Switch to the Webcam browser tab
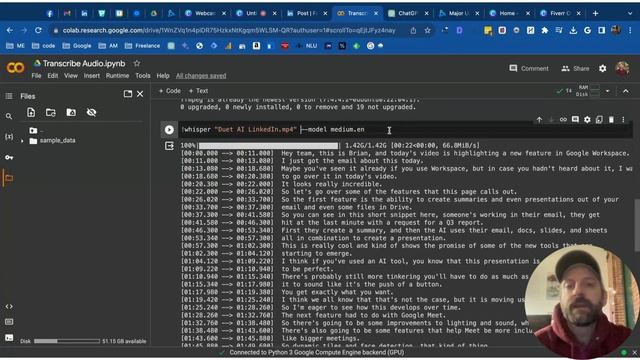The height and width of the screenshot is (360, 640). (x=206, y=13)
